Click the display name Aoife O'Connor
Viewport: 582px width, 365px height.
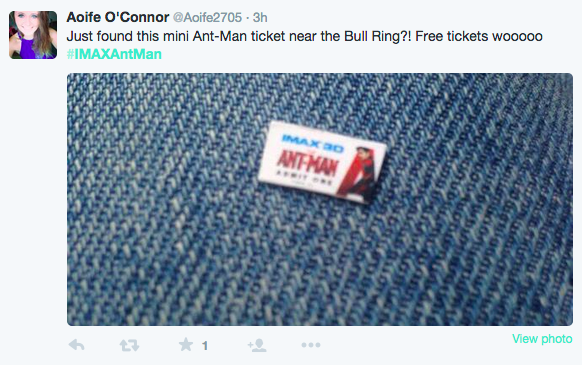point(118,17)
